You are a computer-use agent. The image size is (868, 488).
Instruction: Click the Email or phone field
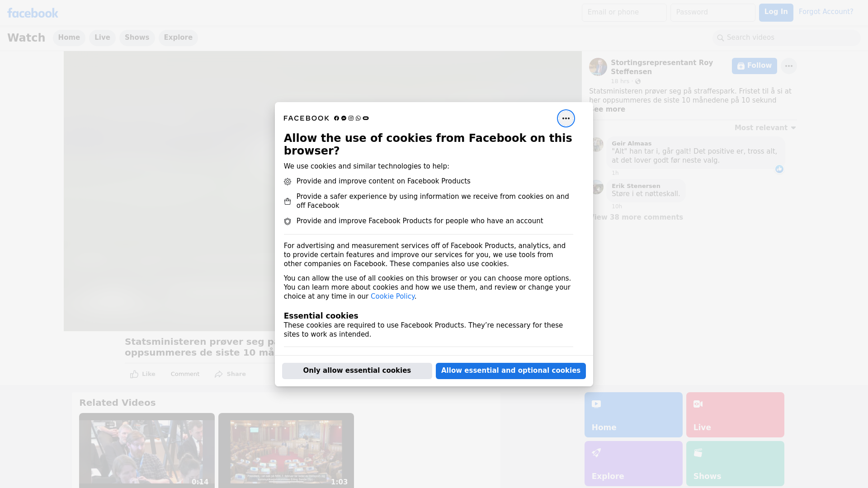click(624, 13)
